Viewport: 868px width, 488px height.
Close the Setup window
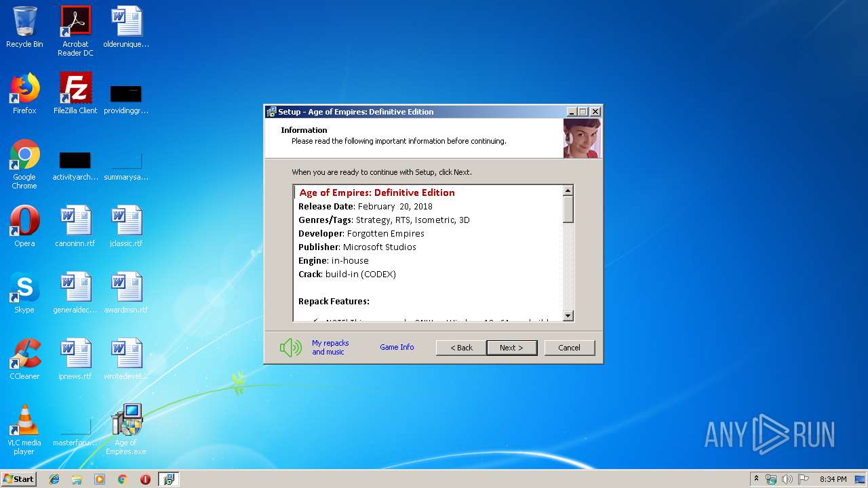[595, 112]
